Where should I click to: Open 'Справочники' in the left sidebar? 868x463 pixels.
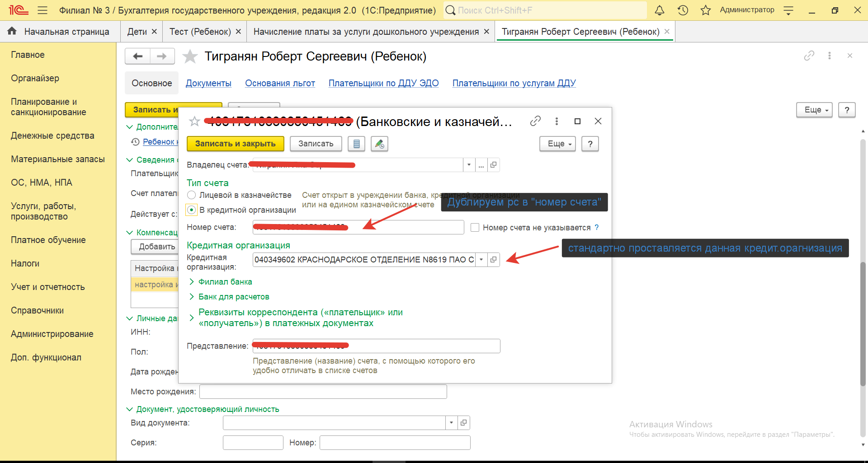[38, 310]
